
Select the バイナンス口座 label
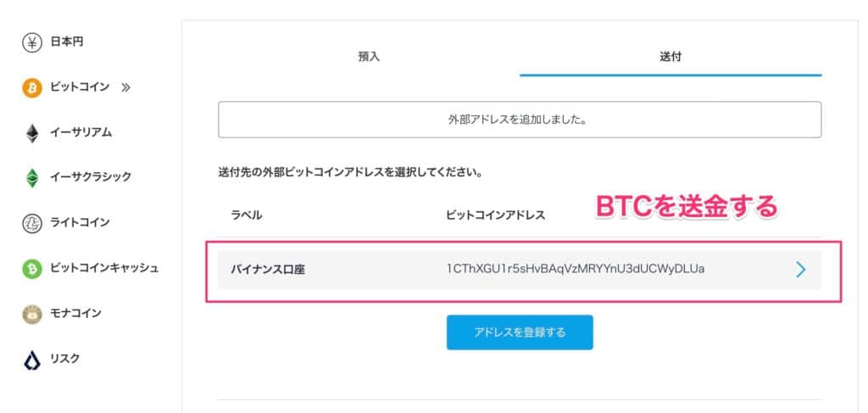coord(268,270)
